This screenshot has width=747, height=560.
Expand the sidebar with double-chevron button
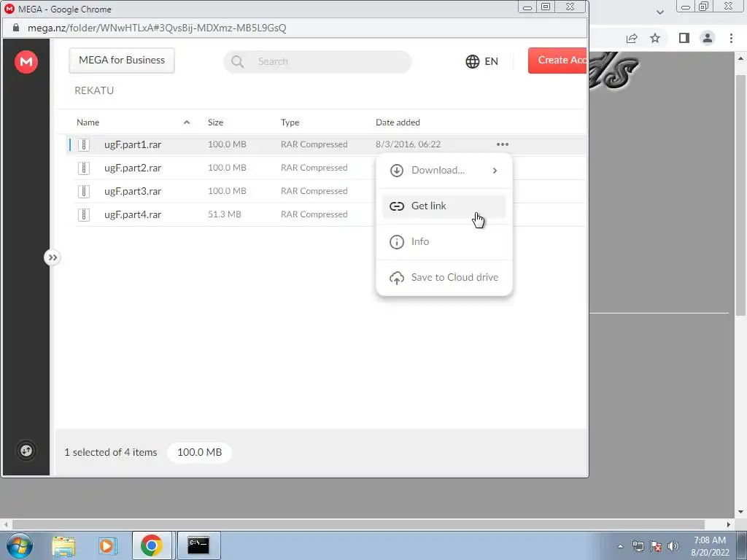[53, 257]
